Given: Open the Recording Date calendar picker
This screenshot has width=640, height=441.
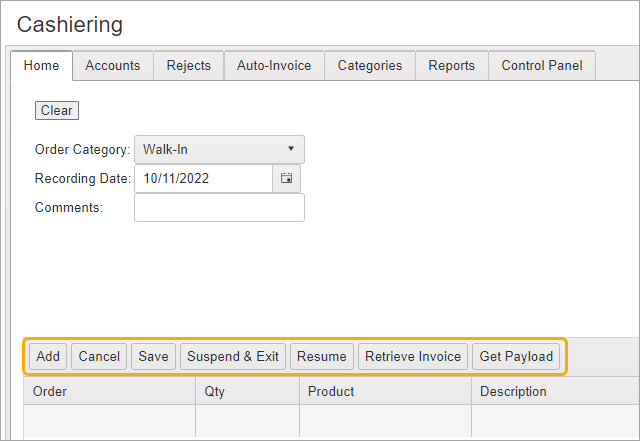Looking at the screenshot, I should coord(286,179).
